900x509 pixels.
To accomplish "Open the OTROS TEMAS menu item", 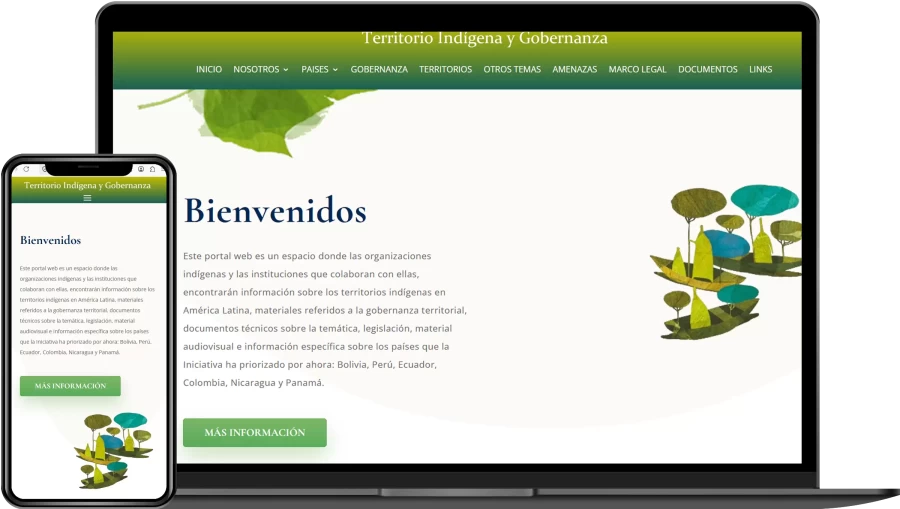I will (x=512, y=69).
